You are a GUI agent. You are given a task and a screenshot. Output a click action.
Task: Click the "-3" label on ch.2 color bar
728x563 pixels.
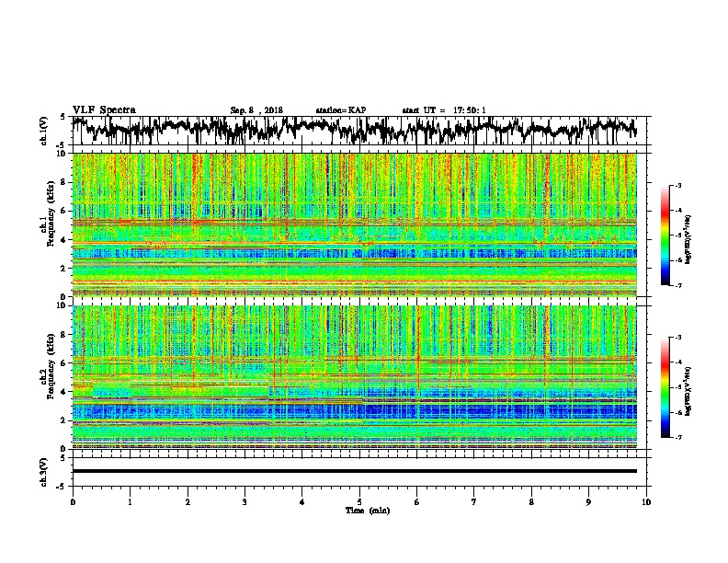coord(678,338)
